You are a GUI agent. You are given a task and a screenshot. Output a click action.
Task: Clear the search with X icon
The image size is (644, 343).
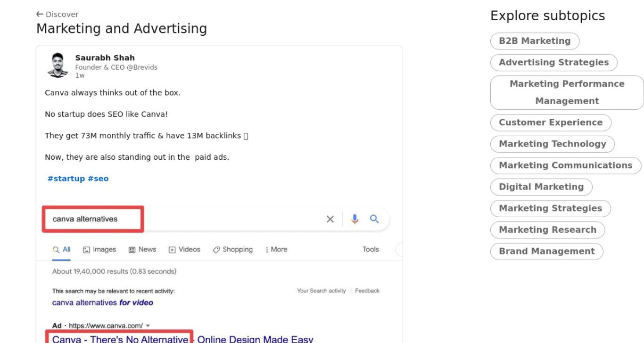click(x=330, y=219)
